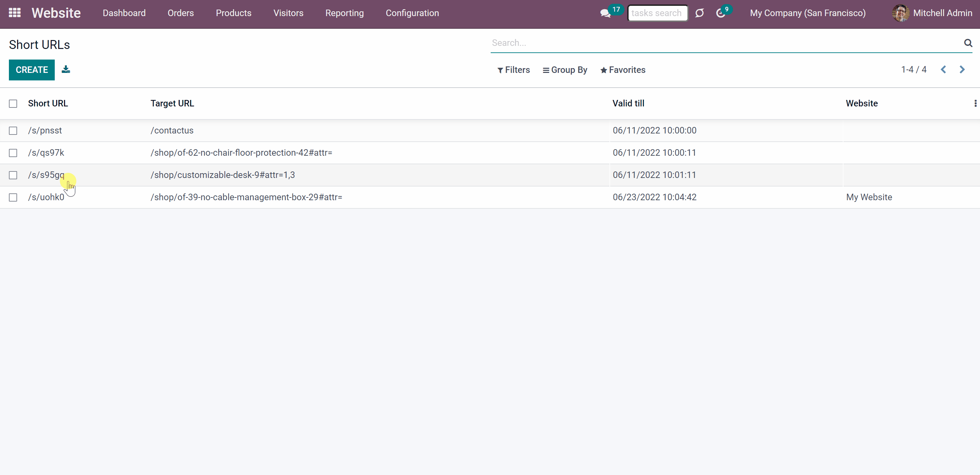This screenshot has height=475, width=980.
Task: Click the /contactus target URL cell
Action: [172, 130]
